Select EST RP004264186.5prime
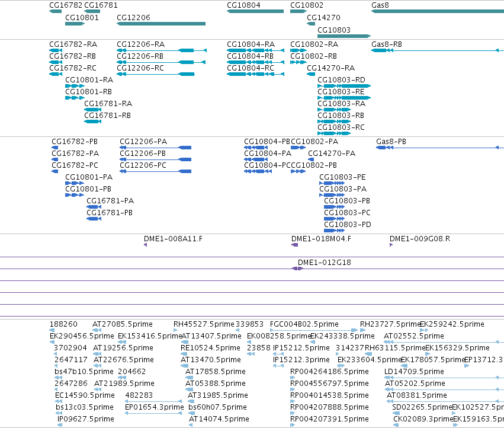The width and height of the screenshot is (504, 428). coord(293,378)
